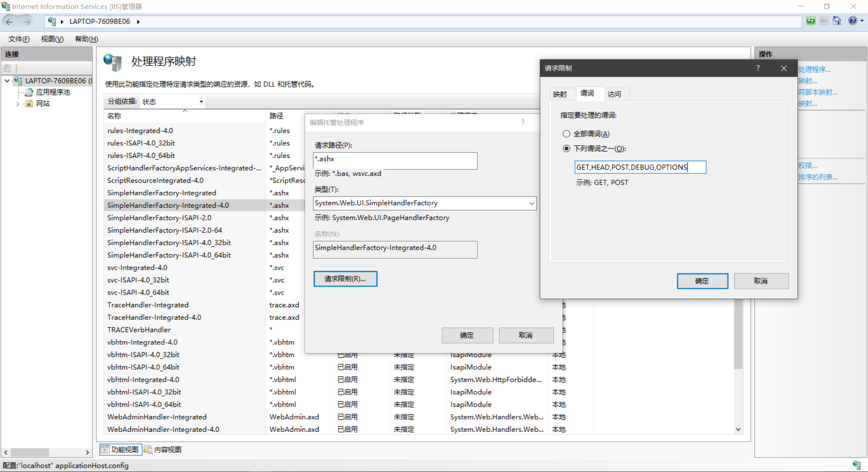Click scrollbar thumb of the handler list
Screen dimensions: 868x472
coord(738,335)
